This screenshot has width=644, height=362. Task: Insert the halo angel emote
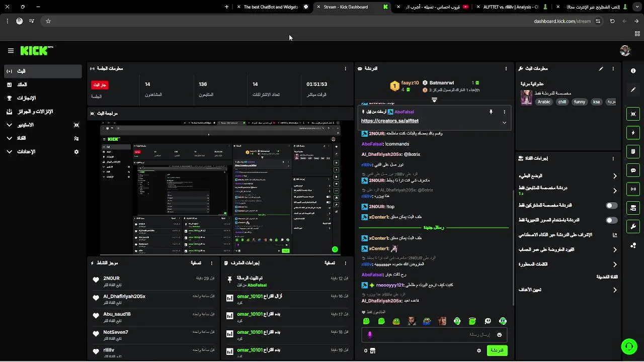pos(472,321)
